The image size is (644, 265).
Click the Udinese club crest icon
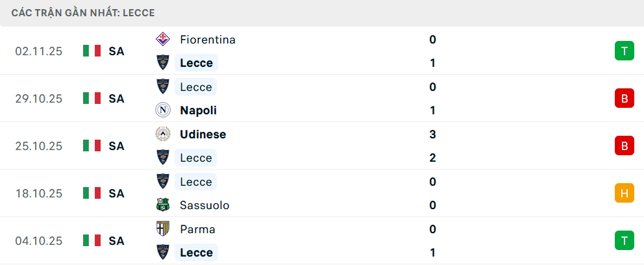(x=162, y=134)
